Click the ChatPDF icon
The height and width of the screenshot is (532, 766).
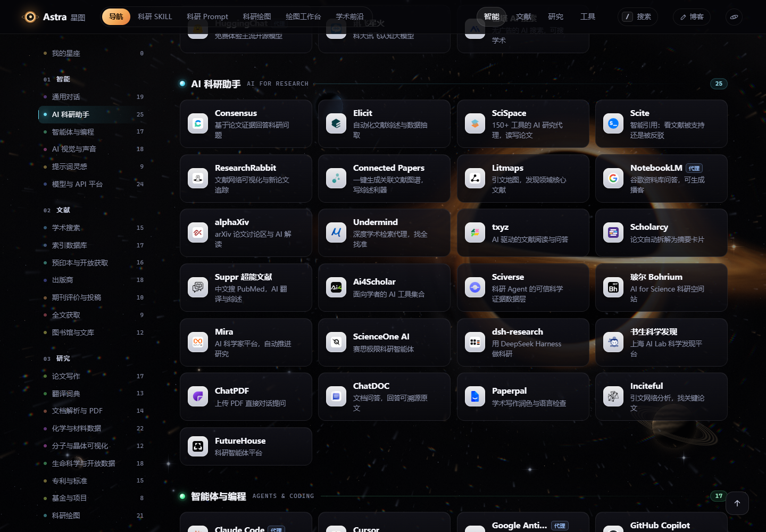pyautogui.click(x=198, y=396)
